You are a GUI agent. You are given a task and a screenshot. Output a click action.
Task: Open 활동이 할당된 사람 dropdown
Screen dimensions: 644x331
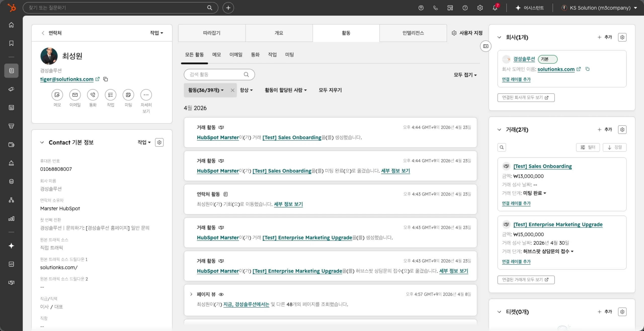click(x=286, y=90)
